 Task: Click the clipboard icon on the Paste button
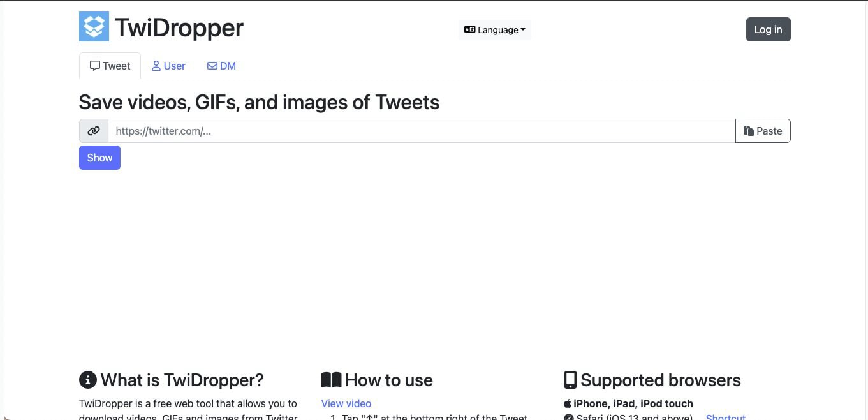click(749, 131)
